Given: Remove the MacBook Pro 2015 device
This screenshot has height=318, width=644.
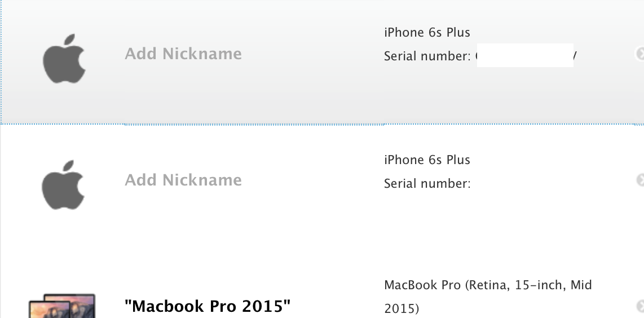Looking at the screenshot, I should 640,306.
